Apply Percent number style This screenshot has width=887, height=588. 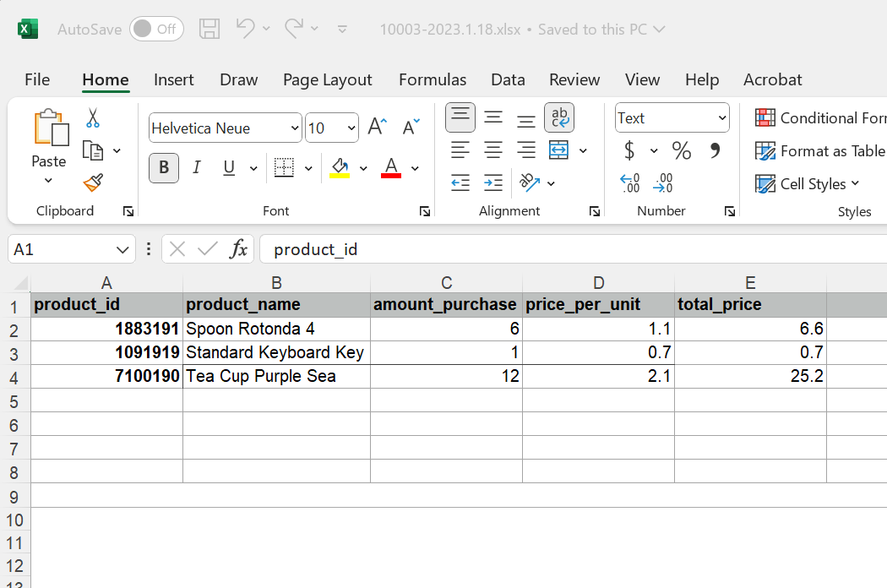(681, 150)
